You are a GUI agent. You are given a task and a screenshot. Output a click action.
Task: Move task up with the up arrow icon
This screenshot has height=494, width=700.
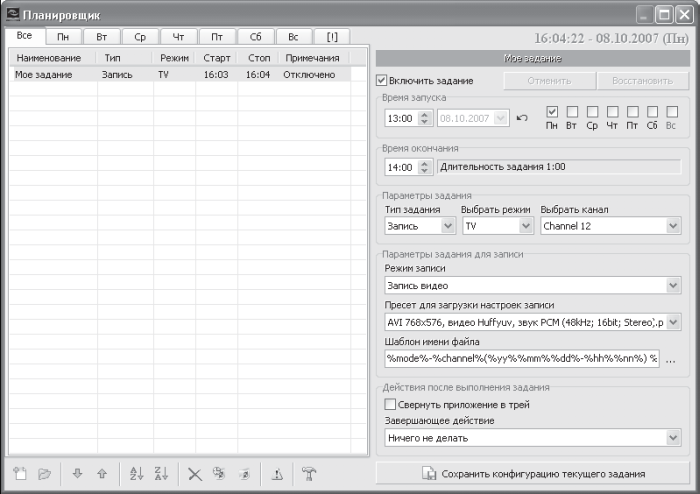click(x=102, y=473)
